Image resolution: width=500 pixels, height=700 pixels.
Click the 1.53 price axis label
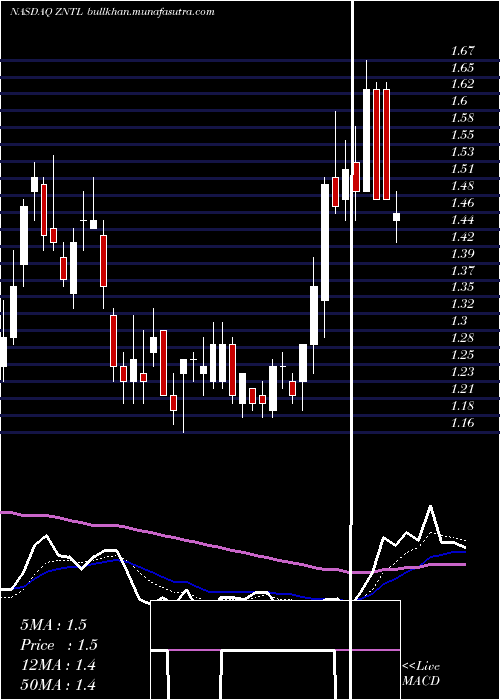pyautogui.click(x=462, y=152)
